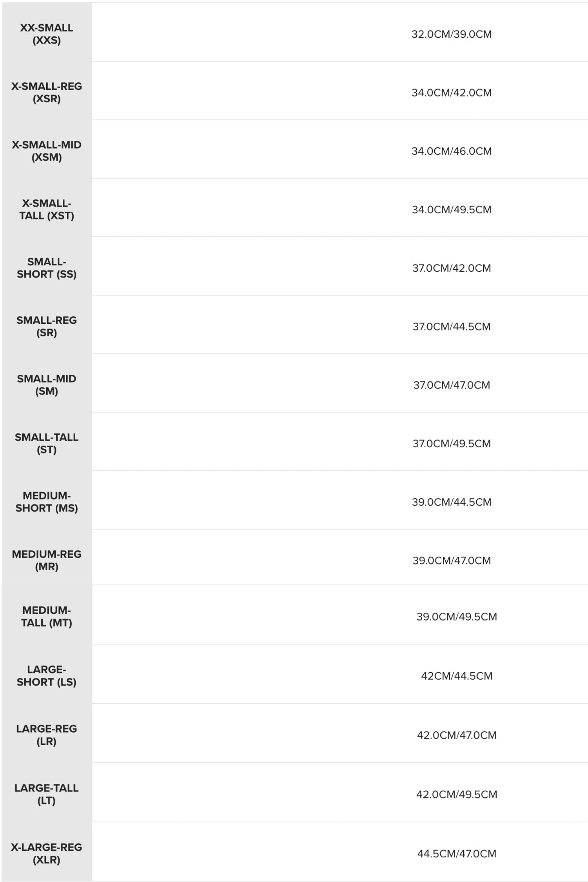Select the X-SMALL-TALL (XST) size label

pos(47,209)
